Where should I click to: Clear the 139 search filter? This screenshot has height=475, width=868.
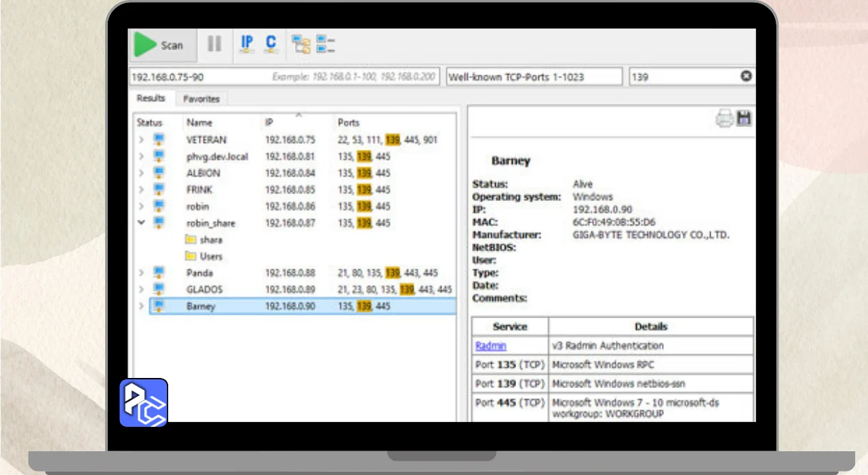[x=746, y=77]
